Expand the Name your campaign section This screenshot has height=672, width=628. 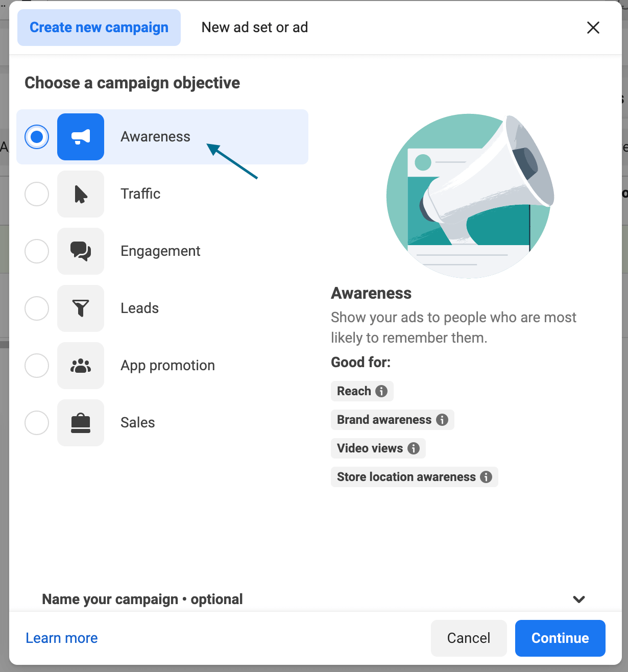click(x=578, y=599)
